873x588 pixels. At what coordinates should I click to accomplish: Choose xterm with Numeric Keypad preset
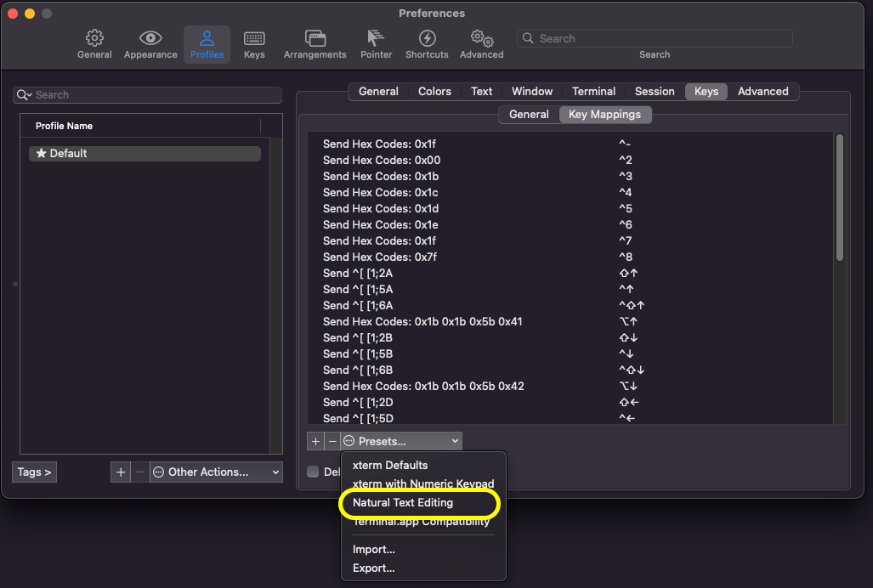(x=423, y=483)
